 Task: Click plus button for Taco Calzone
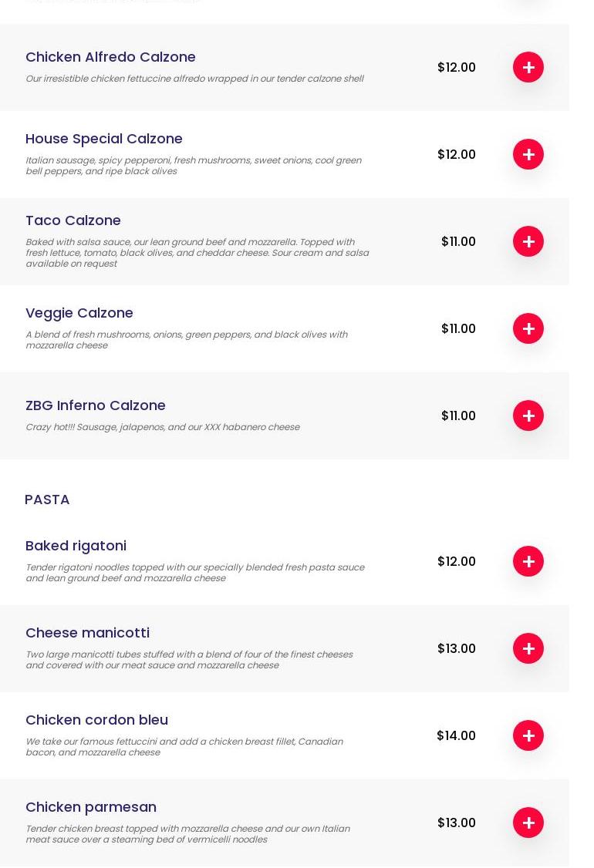pyautogui.click(x=528, y=241)
